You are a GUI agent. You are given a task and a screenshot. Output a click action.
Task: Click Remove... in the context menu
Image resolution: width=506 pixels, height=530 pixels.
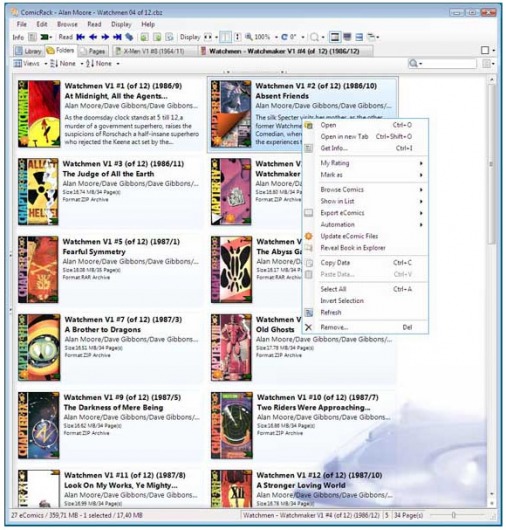366,327
